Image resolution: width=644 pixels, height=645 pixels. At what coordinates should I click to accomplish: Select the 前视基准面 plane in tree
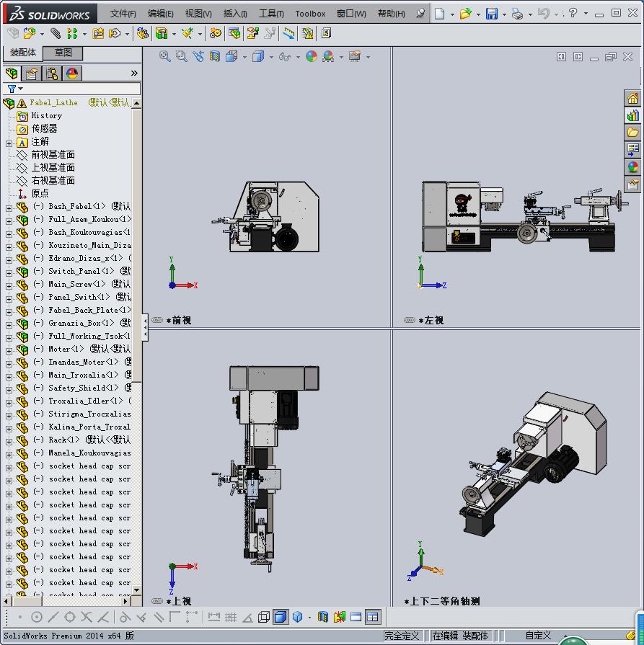(x=53, y=155)
